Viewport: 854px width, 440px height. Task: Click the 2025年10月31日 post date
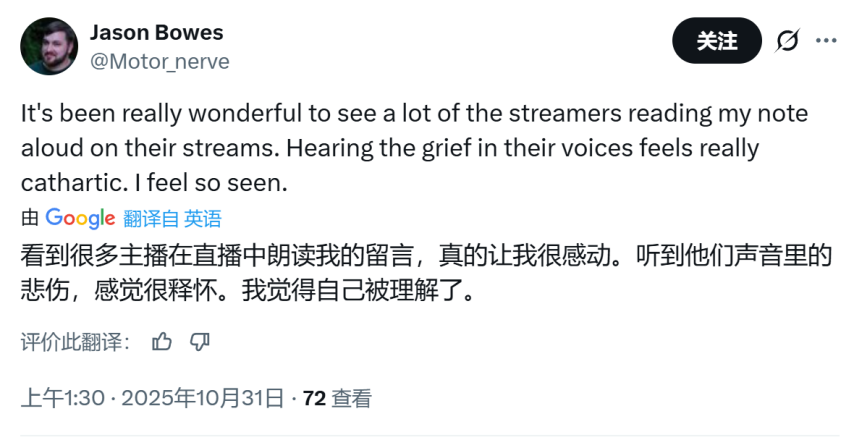pyautogui.click(x=202, y=398)
